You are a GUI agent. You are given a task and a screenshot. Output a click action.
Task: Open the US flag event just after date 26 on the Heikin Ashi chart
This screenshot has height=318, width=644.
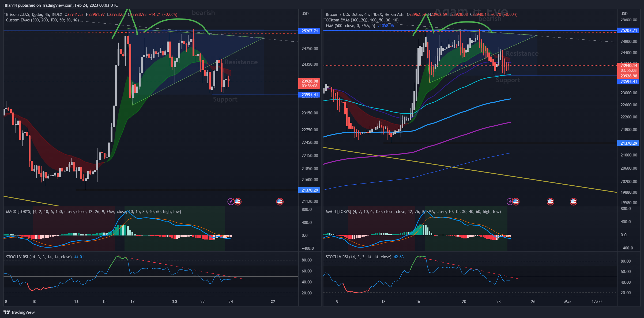[550, 201]
